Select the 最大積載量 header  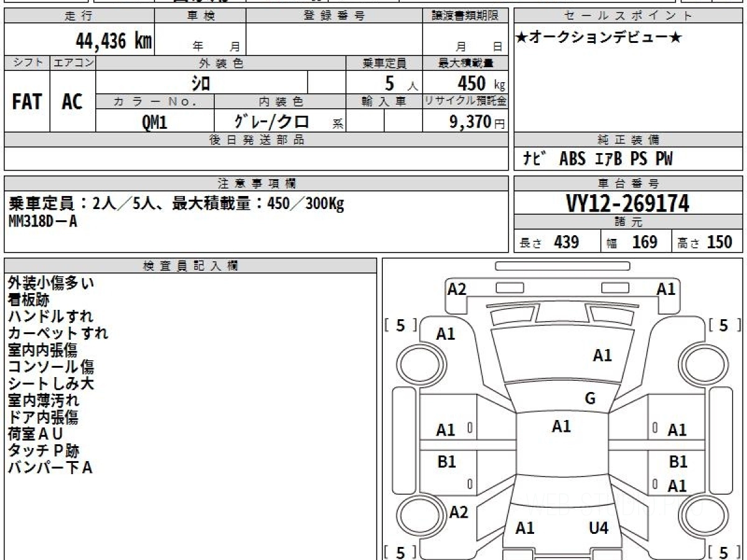[465, 63]
